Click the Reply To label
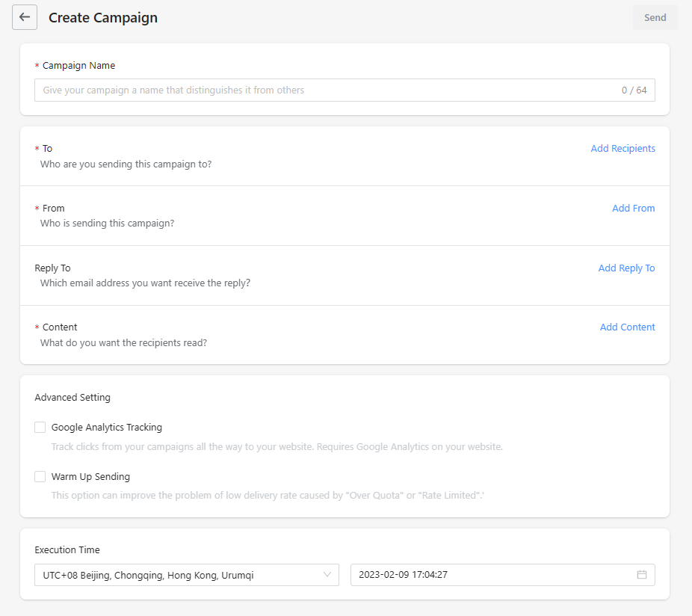This screenshot has width=692, height=616. (52, 268)
